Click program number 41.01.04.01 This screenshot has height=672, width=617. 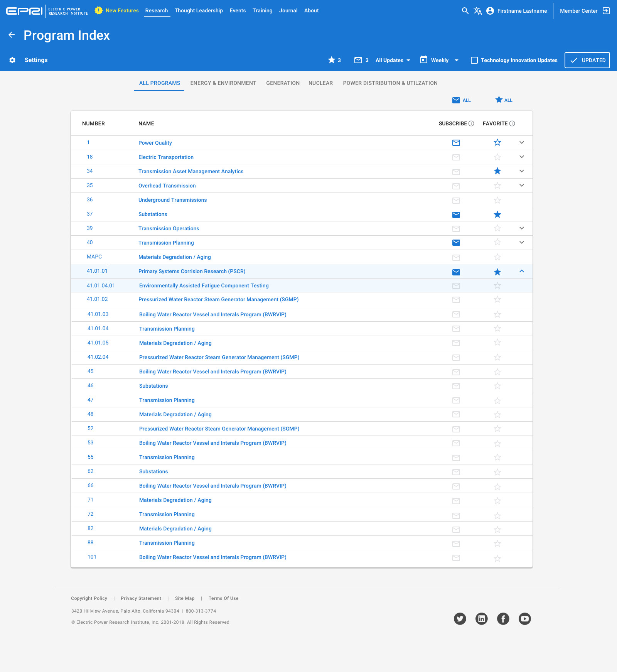point(101,285)
